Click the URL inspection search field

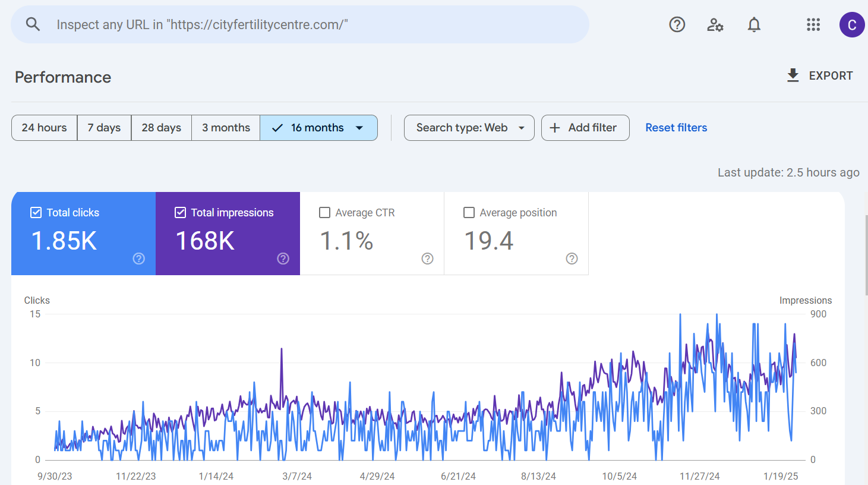click(x=300, y=24)
